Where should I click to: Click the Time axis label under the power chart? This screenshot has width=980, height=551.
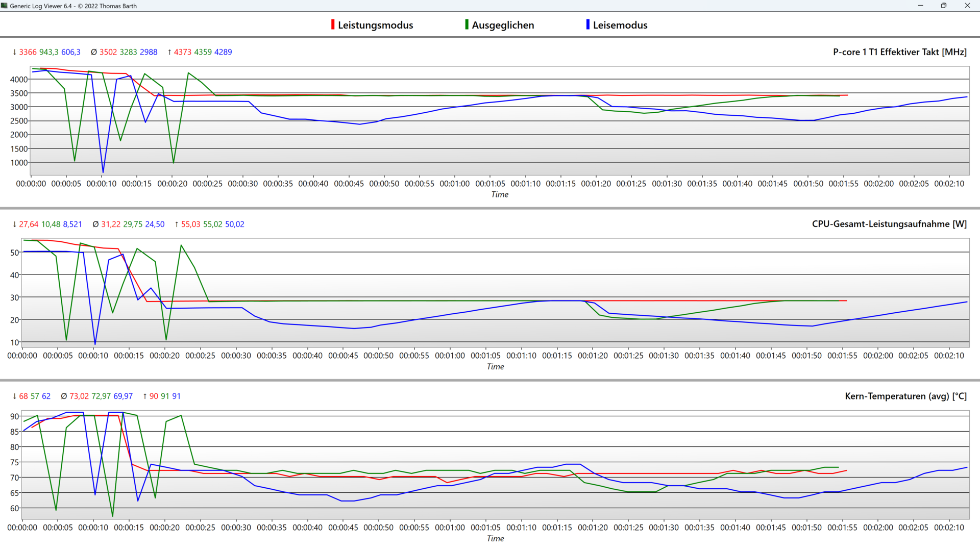point(495,366)
